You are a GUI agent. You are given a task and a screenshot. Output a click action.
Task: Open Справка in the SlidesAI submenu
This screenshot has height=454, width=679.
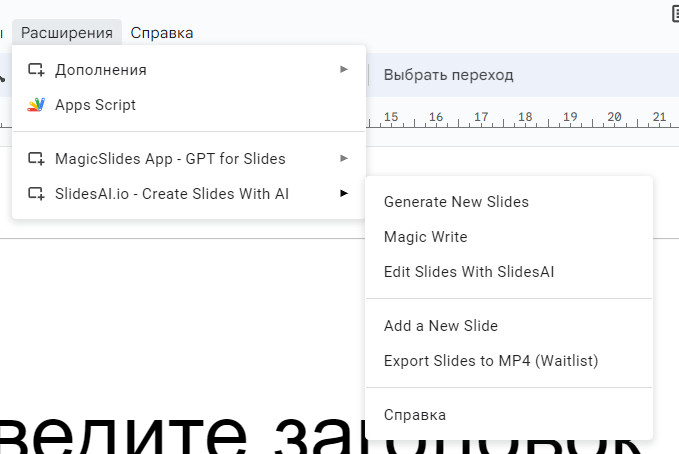(415, 415)
